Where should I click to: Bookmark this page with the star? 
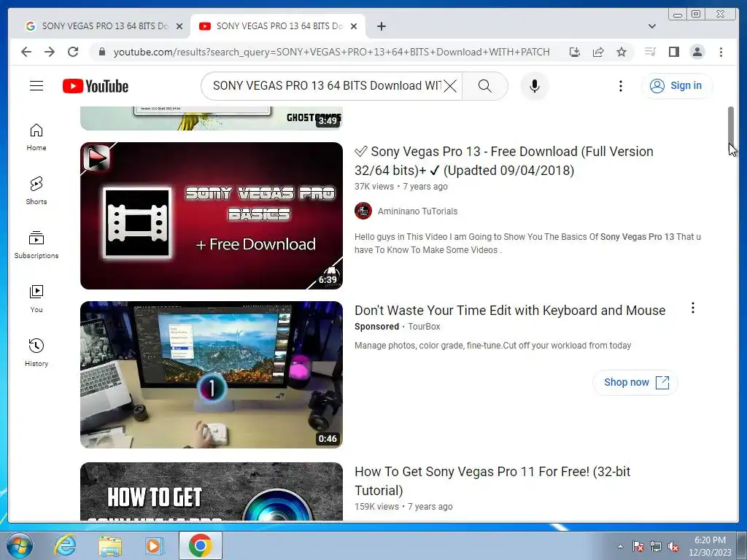tap(622, 52)
